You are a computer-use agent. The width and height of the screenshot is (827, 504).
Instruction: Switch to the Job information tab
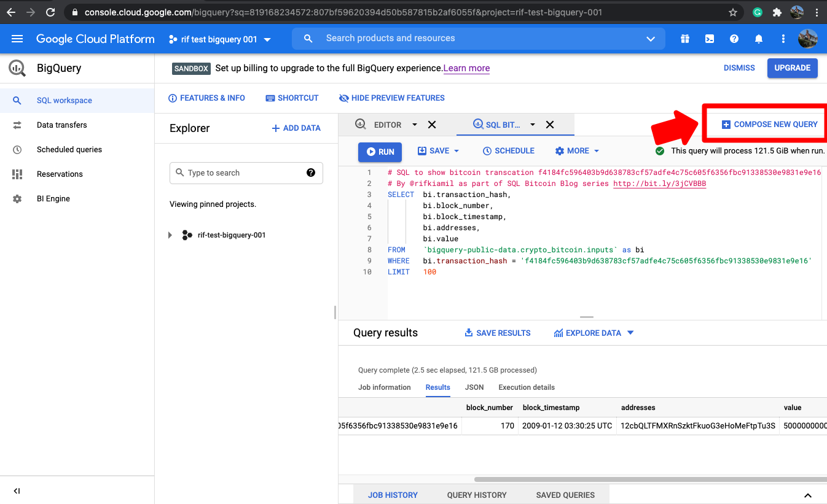point(385,387)
